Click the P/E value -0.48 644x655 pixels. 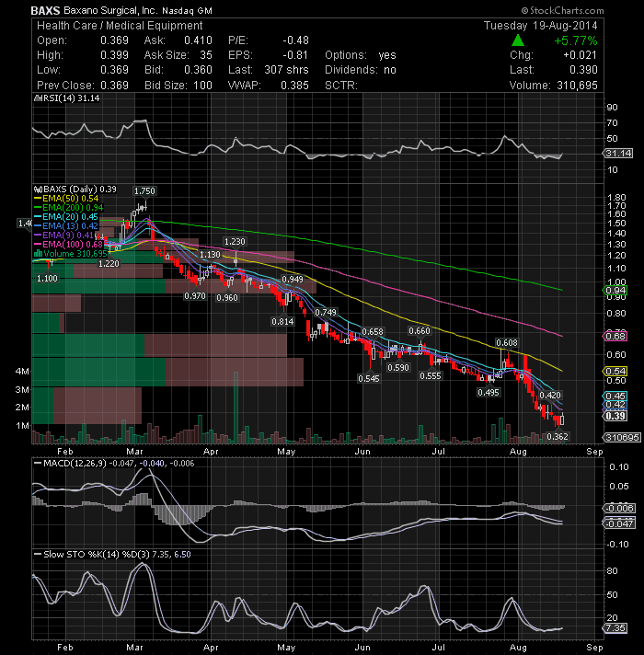(295, 40)
